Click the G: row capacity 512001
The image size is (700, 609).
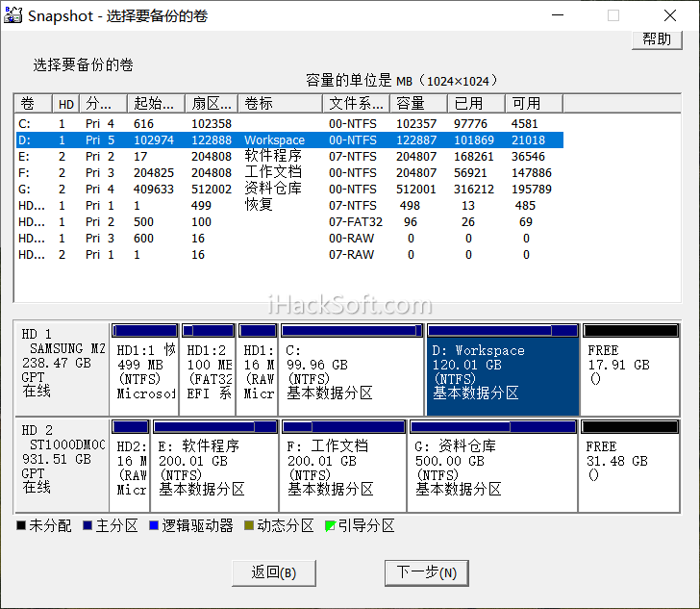(415, 190)
